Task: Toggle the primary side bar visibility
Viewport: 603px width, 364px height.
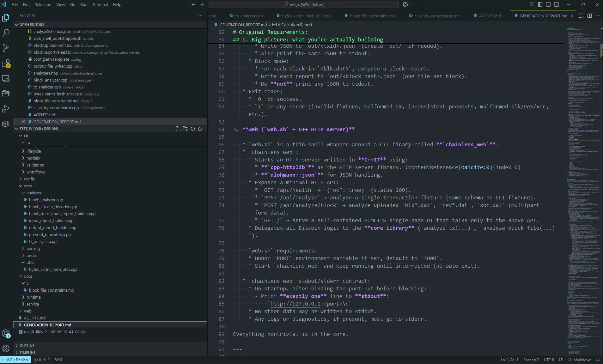Action: pyautogui.click(x=540, y=4)
